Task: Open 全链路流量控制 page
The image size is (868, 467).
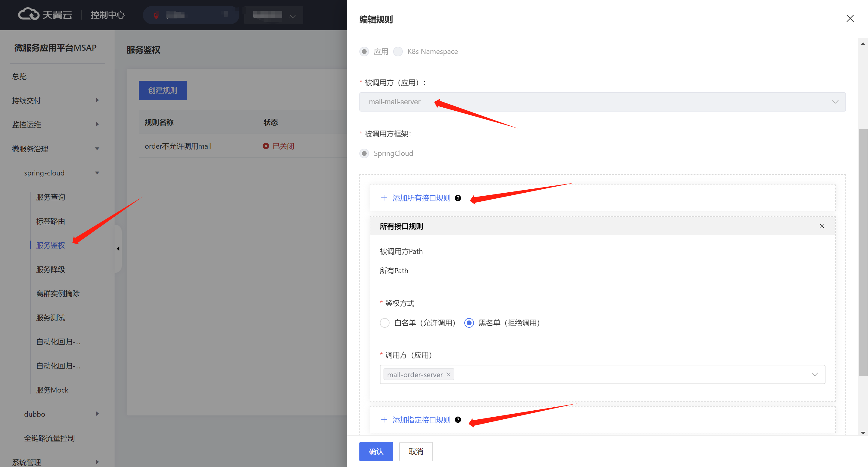Action: (x=49, y=438)
